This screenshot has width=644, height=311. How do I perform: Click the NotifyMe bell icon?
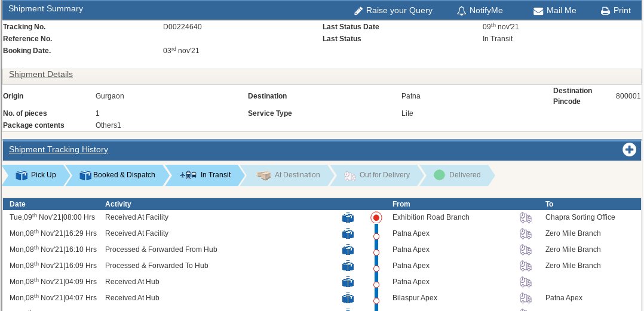[x=461, y=11]
